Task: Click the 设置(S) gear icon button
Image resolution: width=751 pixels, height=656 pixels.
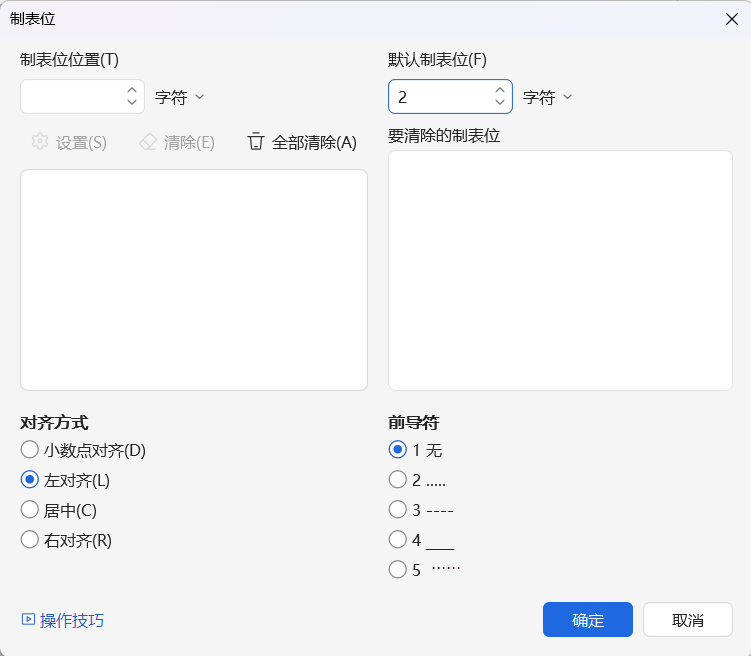Action: (x=68, y=142)
